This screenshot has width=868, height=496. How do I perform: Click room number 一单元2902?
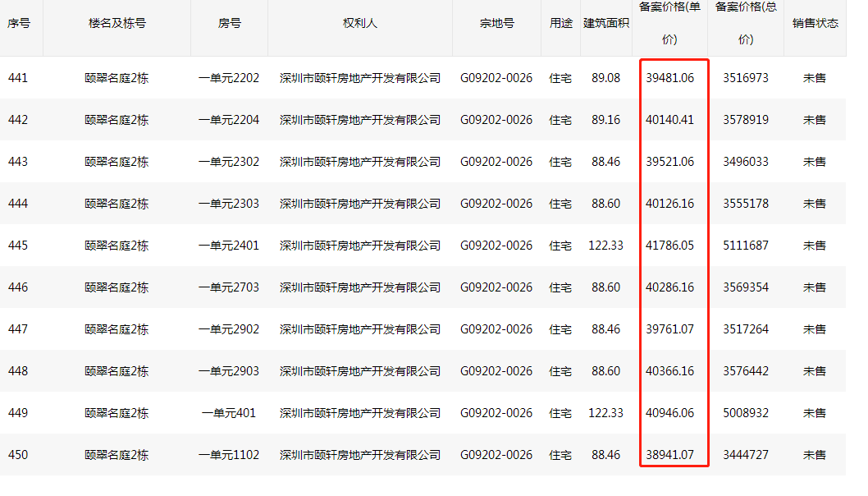pyautogui.click(x=229, y=329)
